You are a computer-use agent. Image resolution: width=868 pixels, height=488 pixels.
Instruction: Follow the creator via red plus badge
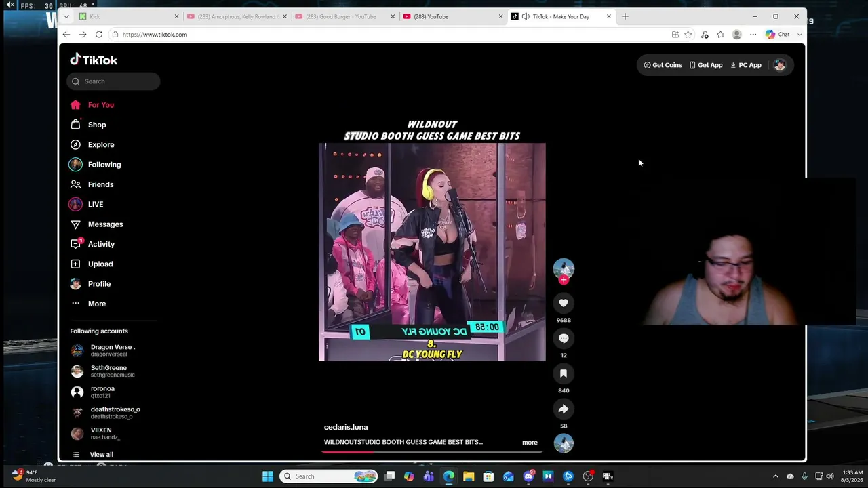click(564, 280)
